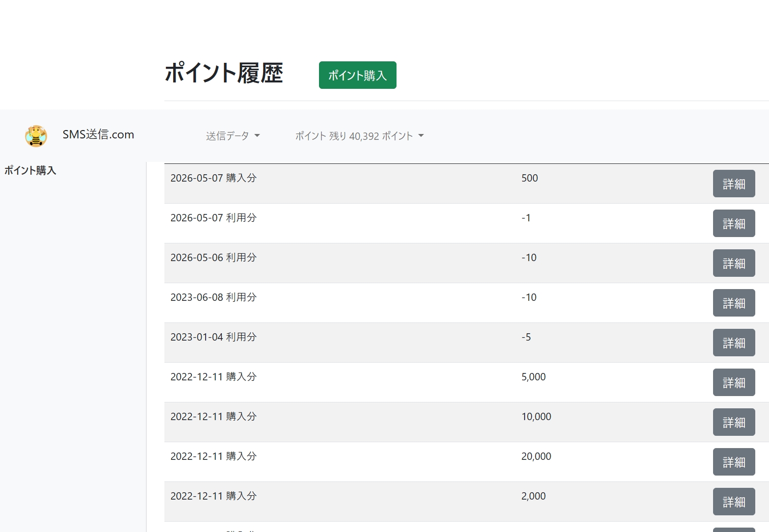Click the 10,000 points value

536,417
